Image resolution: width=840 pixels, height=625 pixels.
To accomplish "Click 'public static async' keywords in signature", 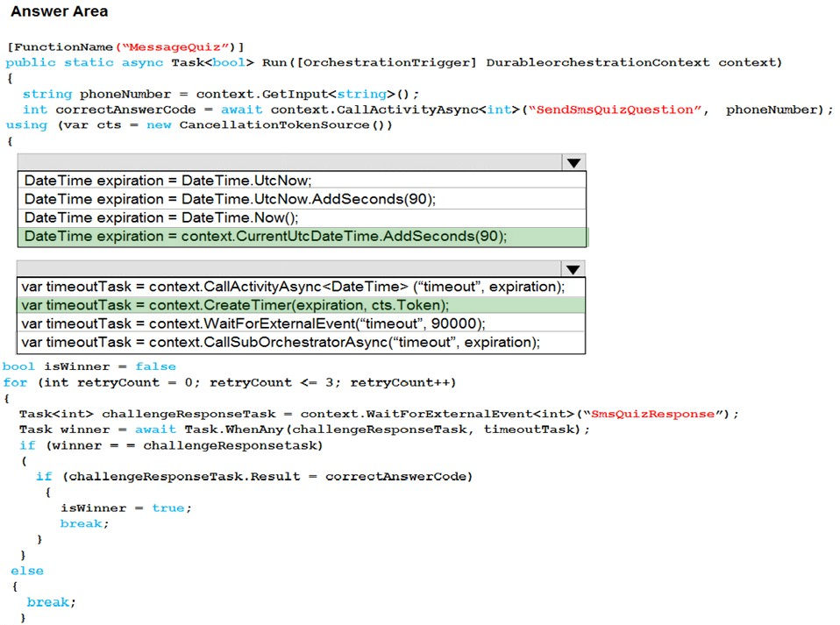I will click(x=85, y=62).
